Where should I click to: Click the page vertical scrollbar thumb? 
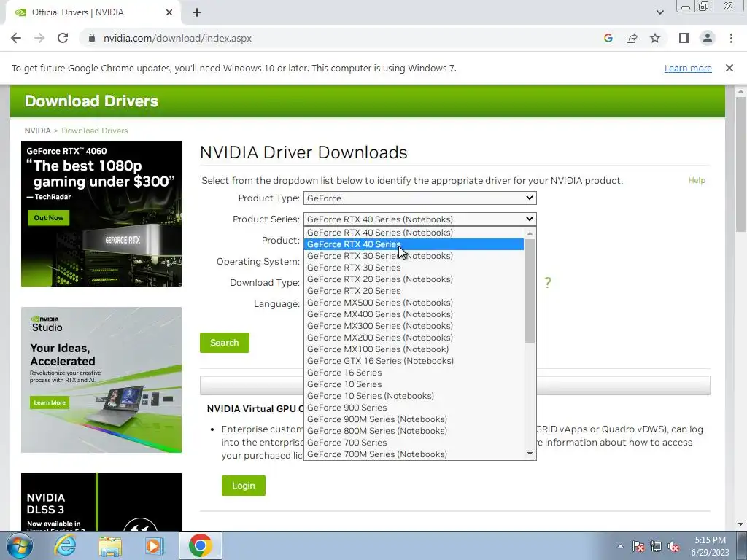tap(741, 164)
